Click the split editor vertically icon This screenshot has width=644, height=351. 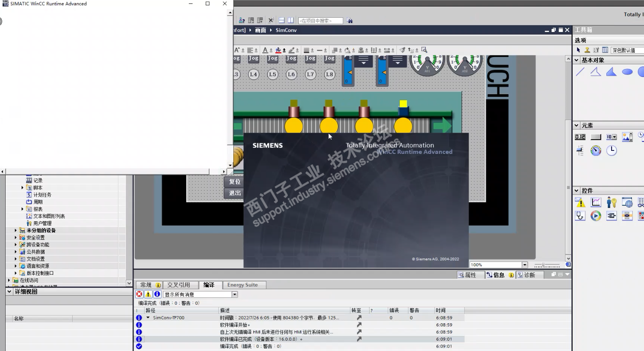pyautogui.click(x=291, y=20)
